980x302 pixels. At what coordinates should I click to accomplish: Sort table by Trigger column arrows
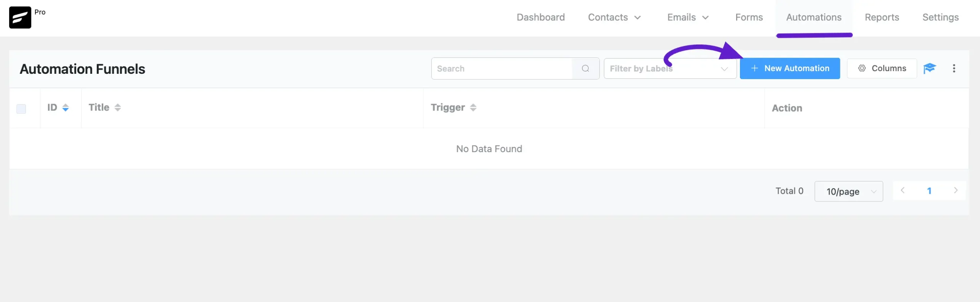point(473,108)
